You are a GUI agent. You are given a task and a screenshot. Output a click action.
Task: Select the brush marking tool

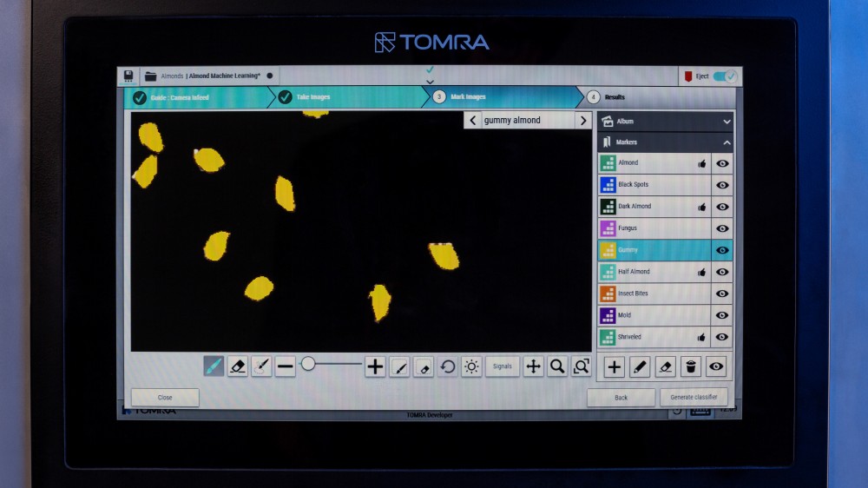coord(214,366)
